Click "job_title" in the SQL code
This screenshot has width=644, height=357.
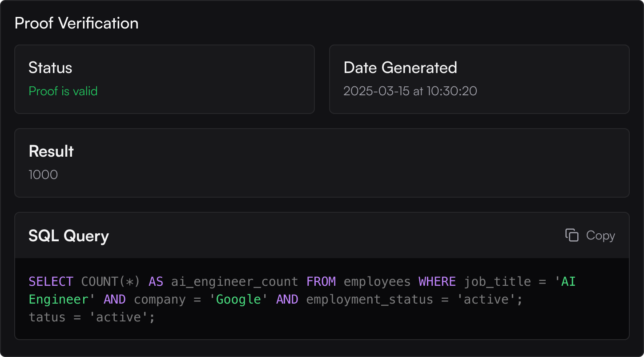point(497,282)
